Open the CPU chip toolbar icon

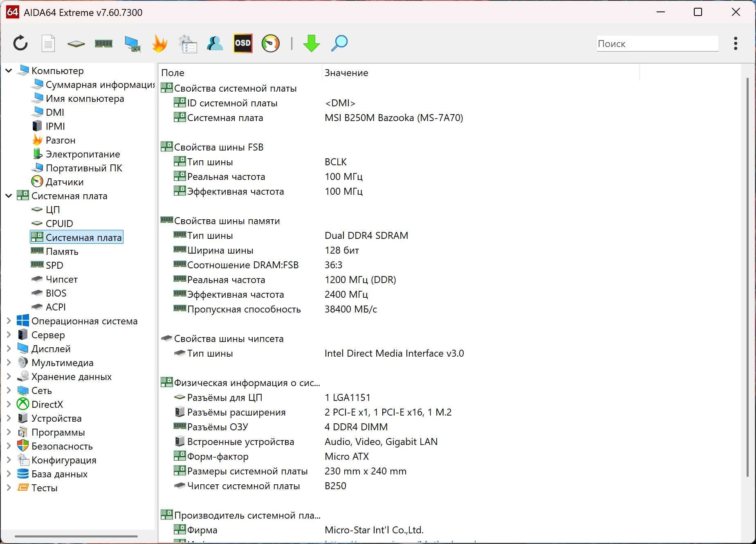point(76,43)
